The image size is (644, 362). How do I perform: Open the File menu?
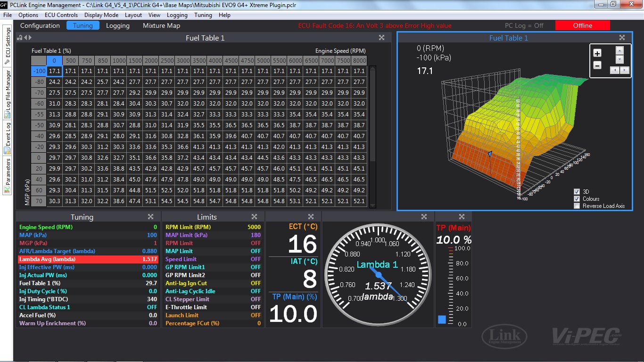pyautogui.click(x=8, y=15)
